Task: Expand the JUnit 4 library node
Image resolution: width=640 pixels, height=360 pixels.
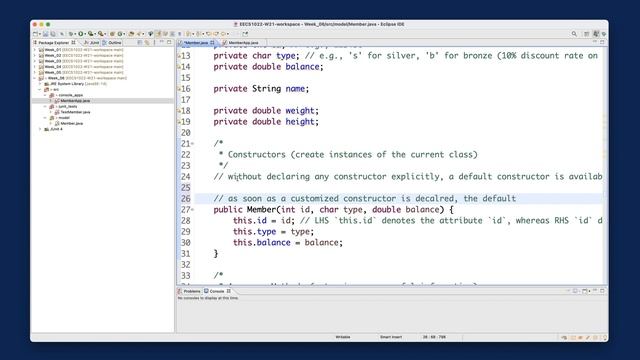Action: [x=40, y=129]
